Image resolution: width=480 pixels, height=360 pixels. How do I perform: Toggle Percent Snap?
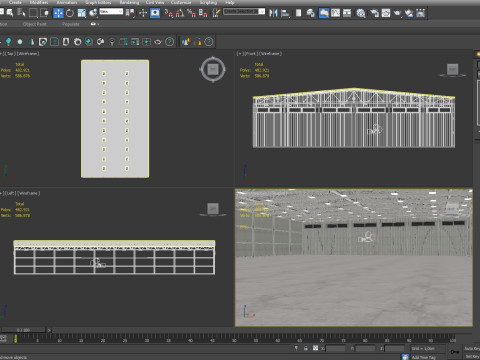point(191,13)
